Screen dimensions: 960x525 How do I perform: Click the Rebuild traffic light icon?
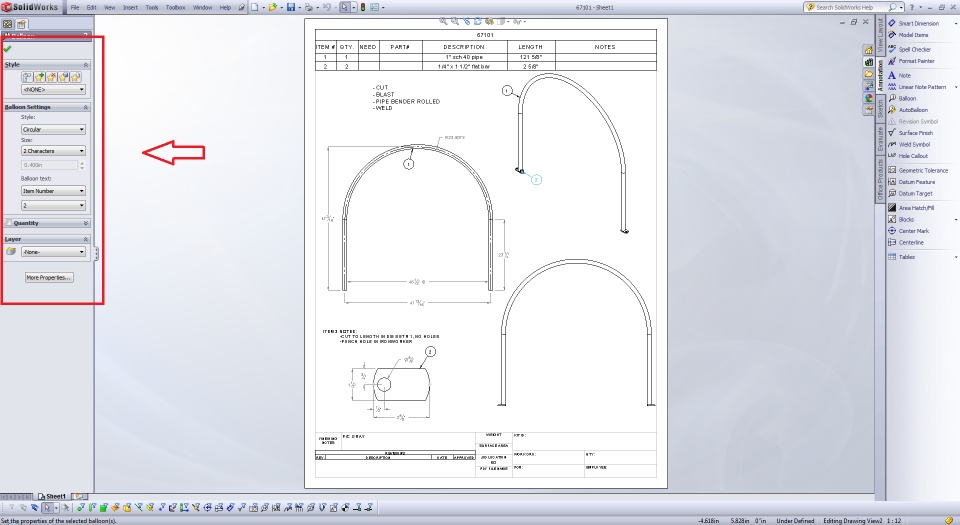point(362,7)
